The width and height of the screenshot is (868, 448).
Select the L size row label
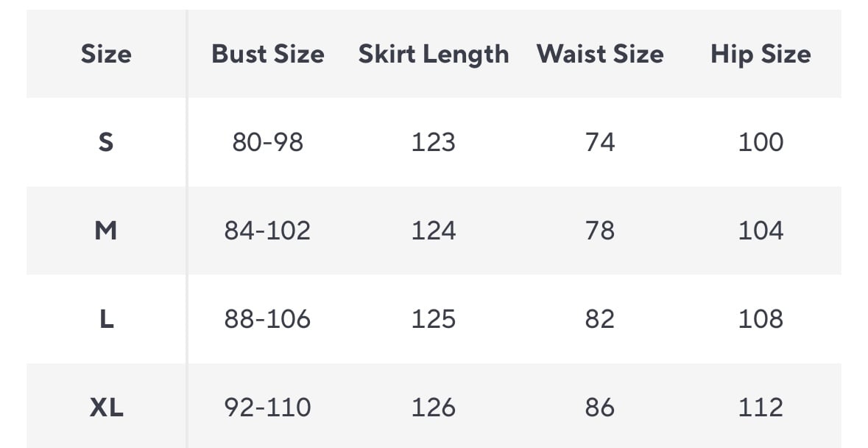point(106,319)
